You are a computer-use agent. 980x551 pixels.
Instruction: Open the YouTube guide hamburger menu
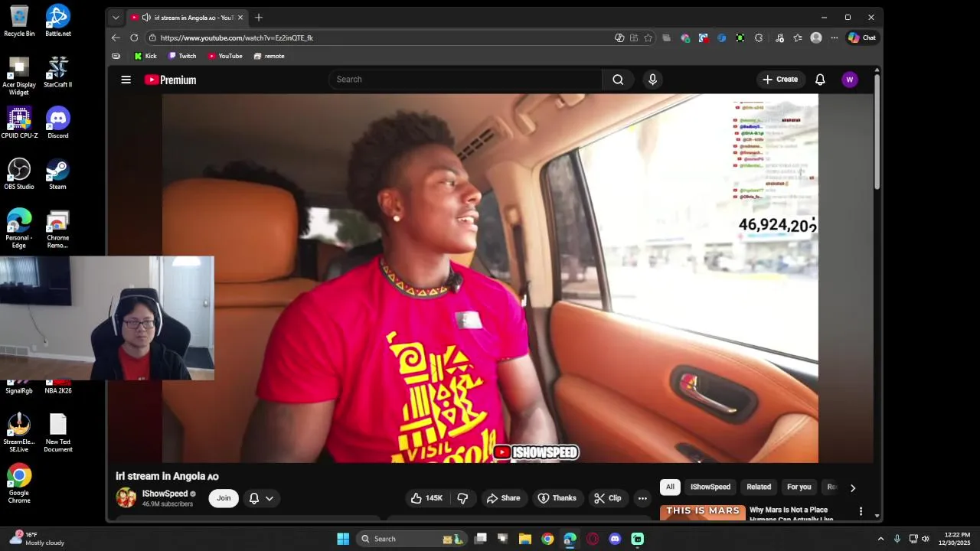(126, 80)
